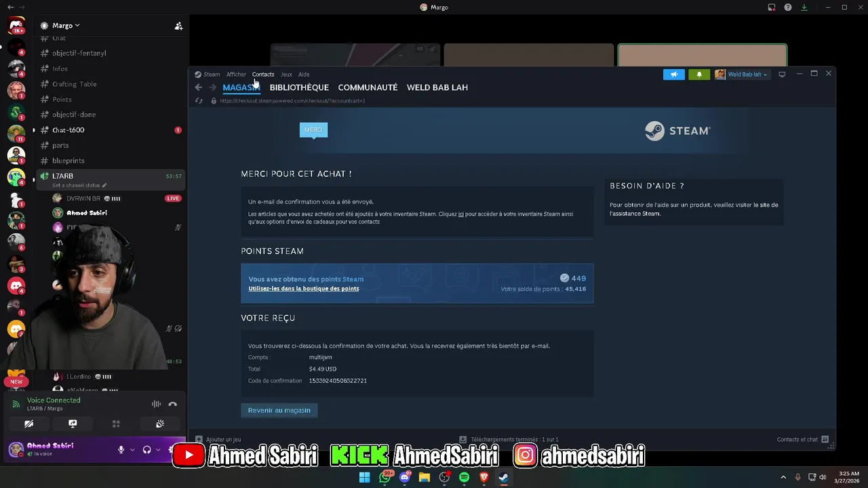Open Brave browser from the taskbar
The width and height of the screenshot is (868, 488).
pos(484,477)
